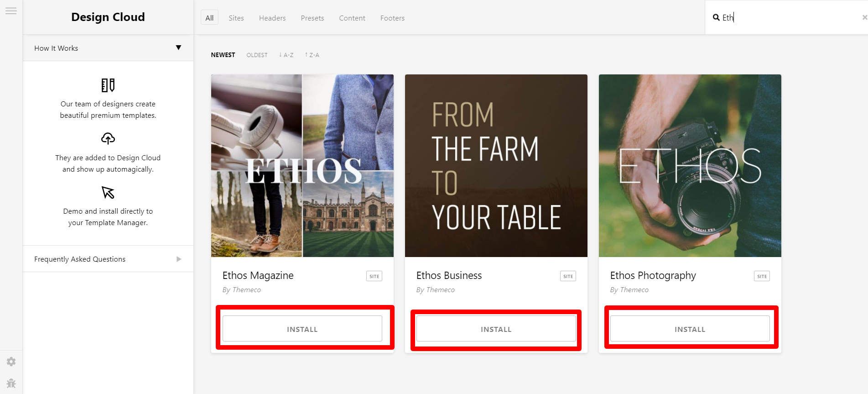This screenshot has height=394, width=868.
Task: Install the Ethos Photography template
Action: [x=690, y=329]
